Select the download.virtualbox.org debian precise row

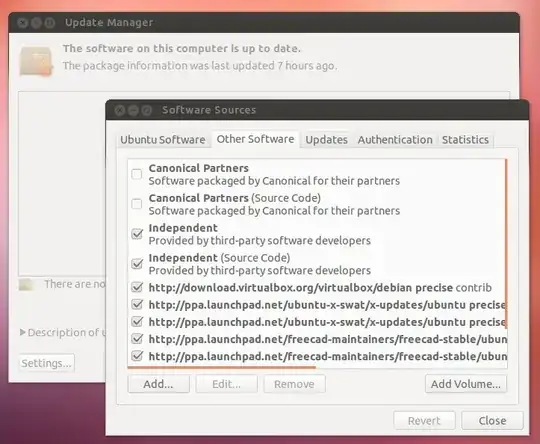320,288
